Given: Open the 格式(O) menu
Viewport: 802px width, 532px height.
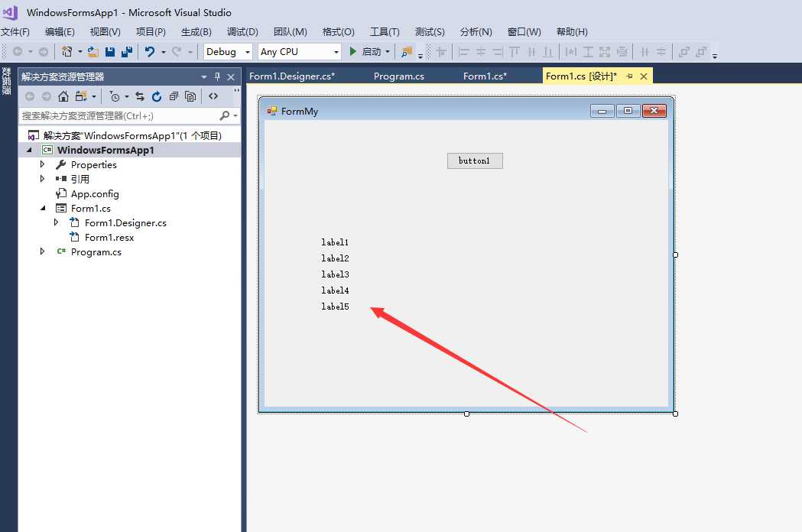Looking at the screenshot, I should 339,31.
